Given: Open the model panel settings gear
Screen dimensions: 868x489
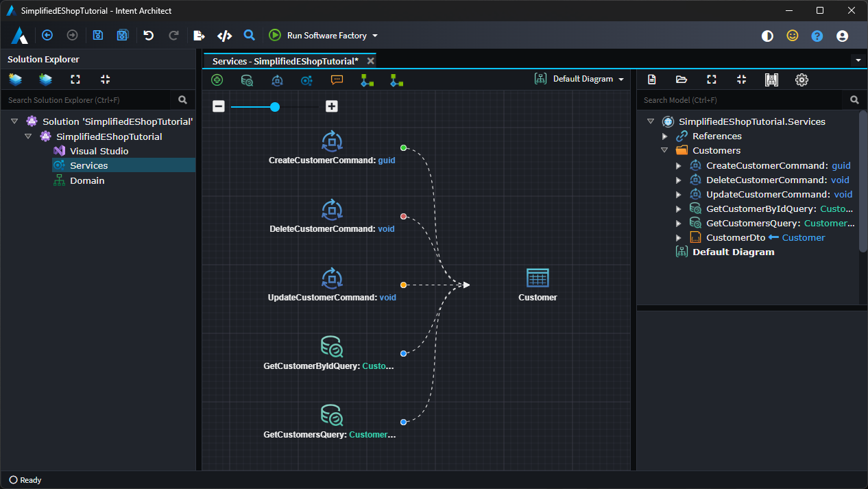Looking at the screenshot, I should point(801,80).
